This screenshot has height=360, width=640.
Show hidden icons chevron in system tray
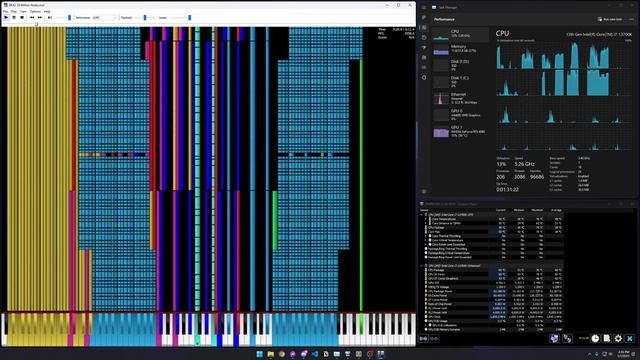tap(589, 354)
